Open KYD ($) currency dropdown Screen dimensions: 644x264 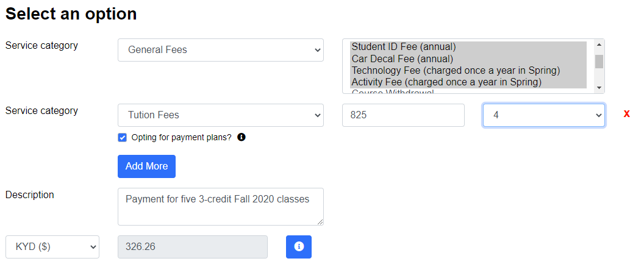point(52,247)
